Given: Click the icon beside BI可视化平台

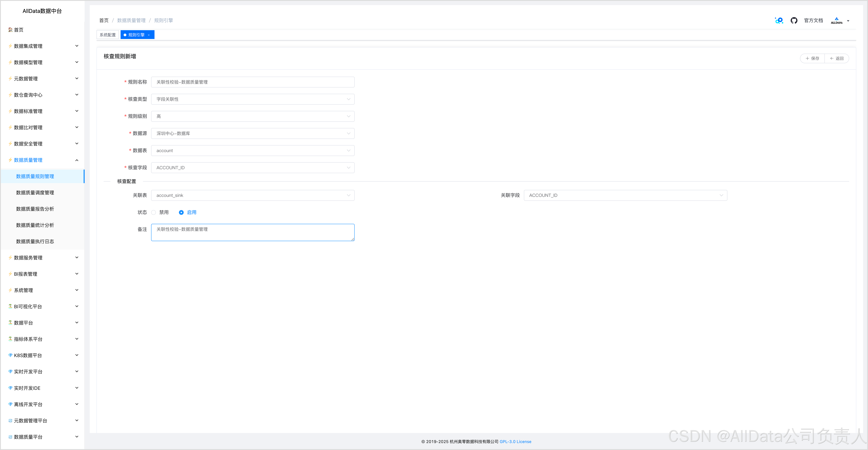Looking at the screenshot, I should click(11, 306).
